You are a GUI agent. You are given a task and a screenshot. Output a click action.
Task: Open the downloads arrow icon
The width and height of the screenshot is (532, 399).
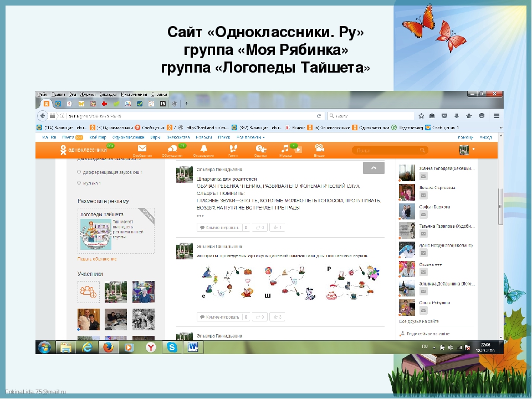pyautogui.click(x=457, y=116)
